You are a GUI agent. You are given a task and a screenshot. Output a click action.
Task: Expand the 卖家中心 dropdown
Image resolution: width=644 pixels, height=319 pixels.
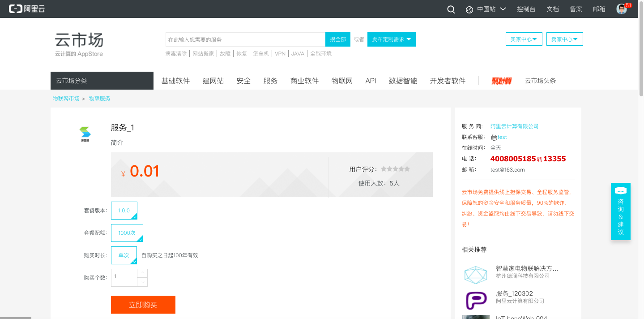[x=565, y=39]
